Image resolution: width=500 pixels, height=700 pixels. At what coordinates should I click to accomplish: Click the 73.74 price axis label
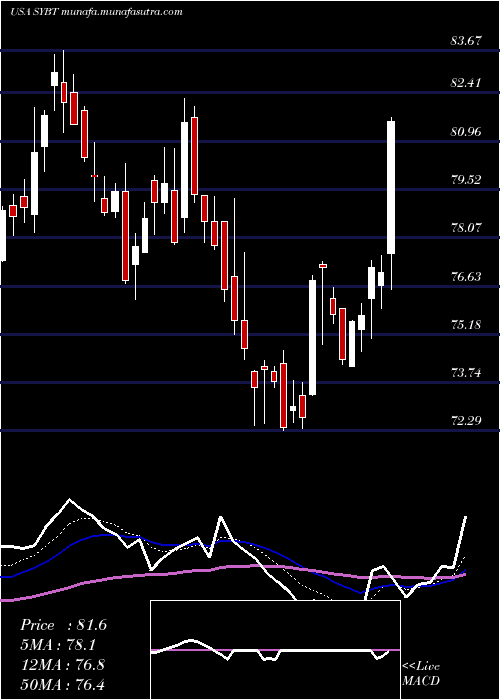(x=466, y=372)
